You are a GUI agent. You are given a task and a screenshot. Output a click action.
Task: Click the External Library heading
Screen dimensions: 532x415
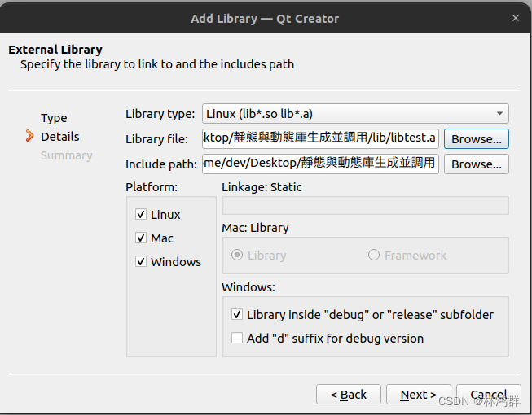point(55,50)
